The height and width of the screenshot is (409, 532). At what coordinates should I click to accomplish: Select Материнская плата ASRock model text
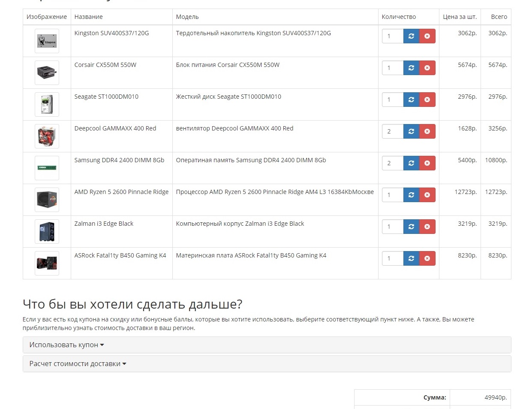click(x=251, y=255)
